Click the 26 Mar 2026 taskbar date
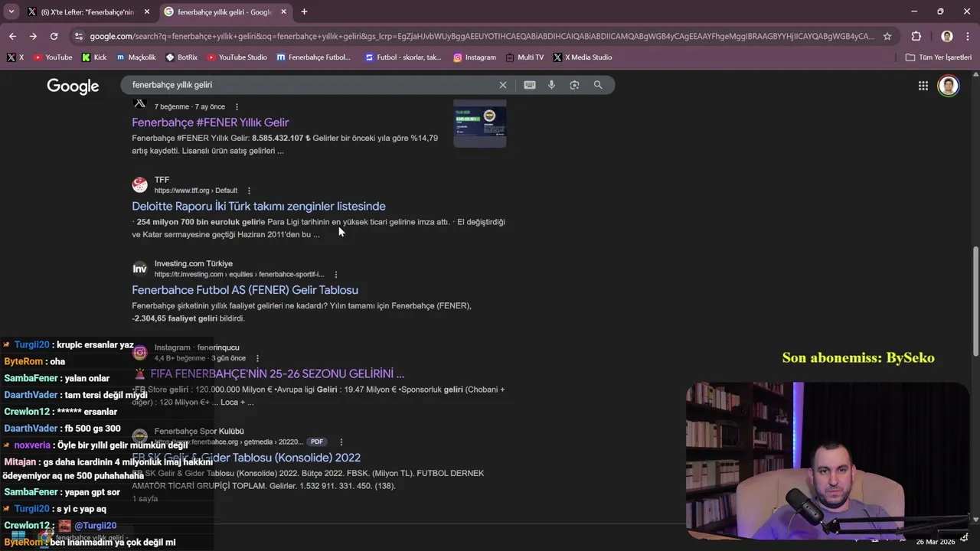 936,542
